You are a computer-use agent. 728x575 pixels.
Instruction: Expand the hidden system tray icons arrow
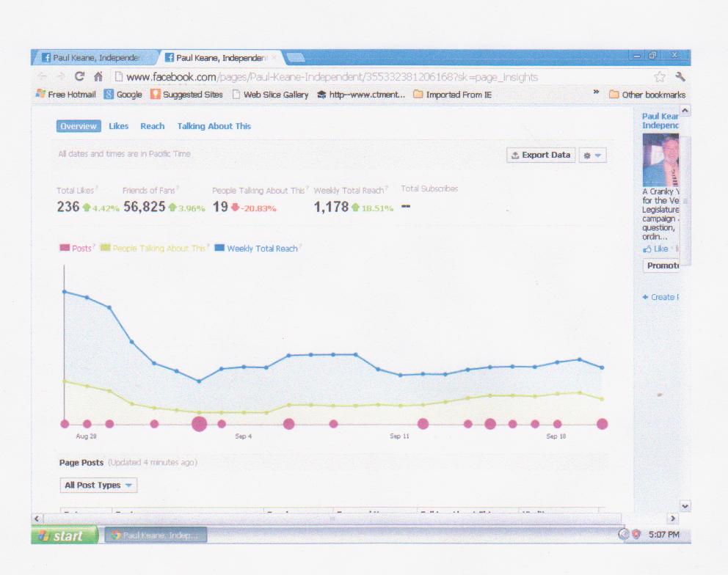click(x=623, y=535)
